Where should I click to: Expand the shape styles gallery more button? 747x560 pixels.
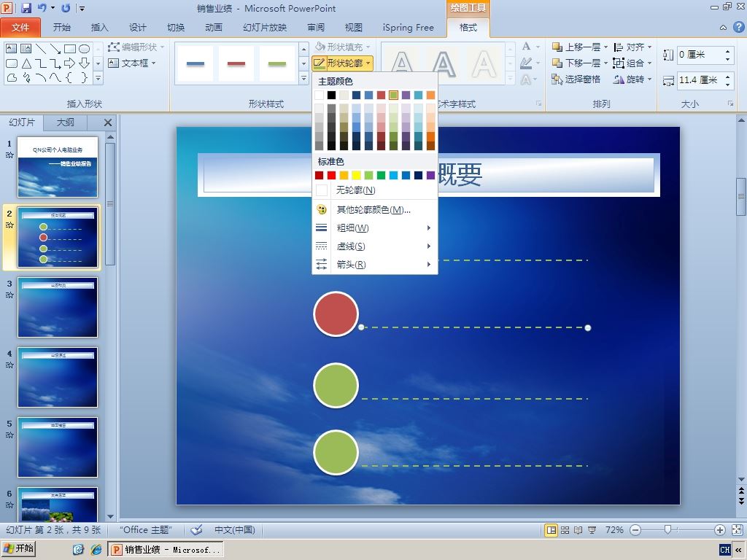[x=304, y=78]
